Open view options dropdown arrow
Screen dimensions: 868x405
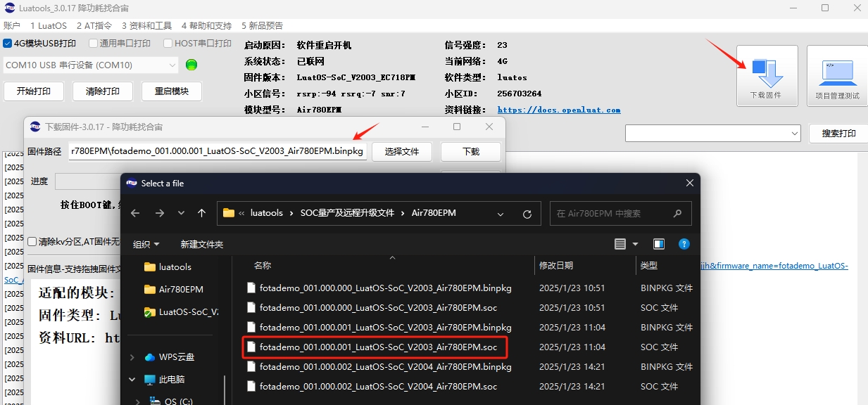(635, 244)
